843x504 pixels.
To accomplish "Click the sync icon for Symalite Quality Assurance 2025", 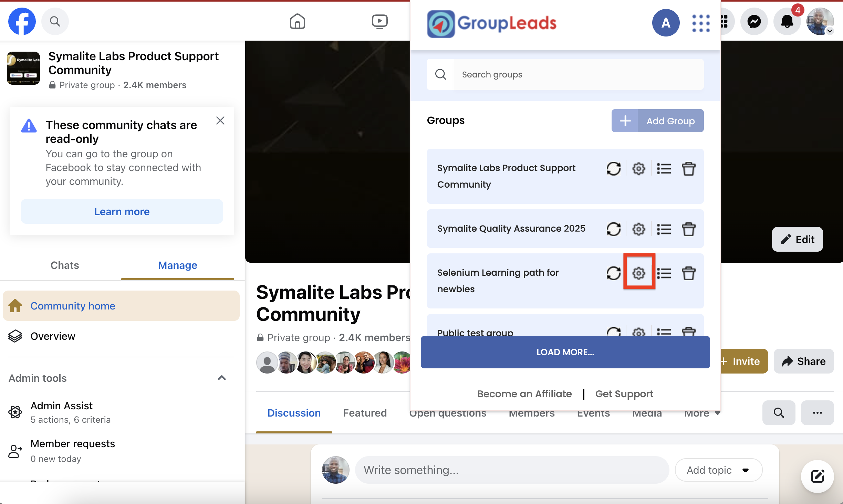I will [613, 229].
